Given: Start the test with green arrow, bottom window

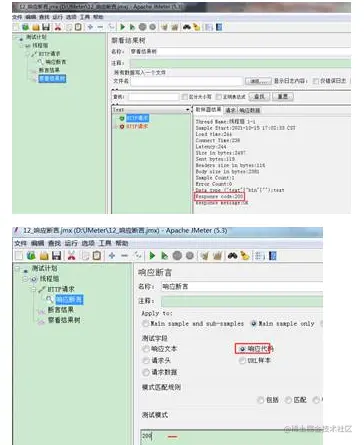Looking at the screenshot, I should (x=152, y=256).
